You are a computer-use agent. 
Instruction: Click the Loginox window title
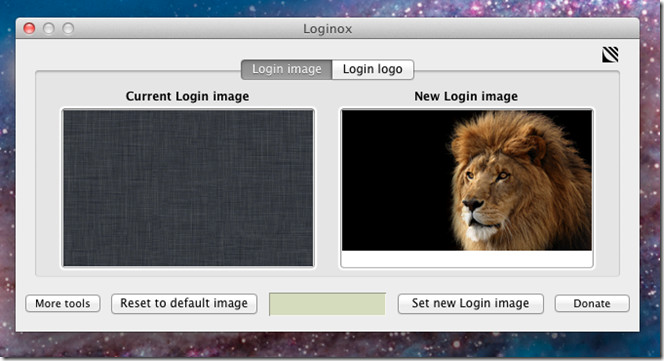328,29
